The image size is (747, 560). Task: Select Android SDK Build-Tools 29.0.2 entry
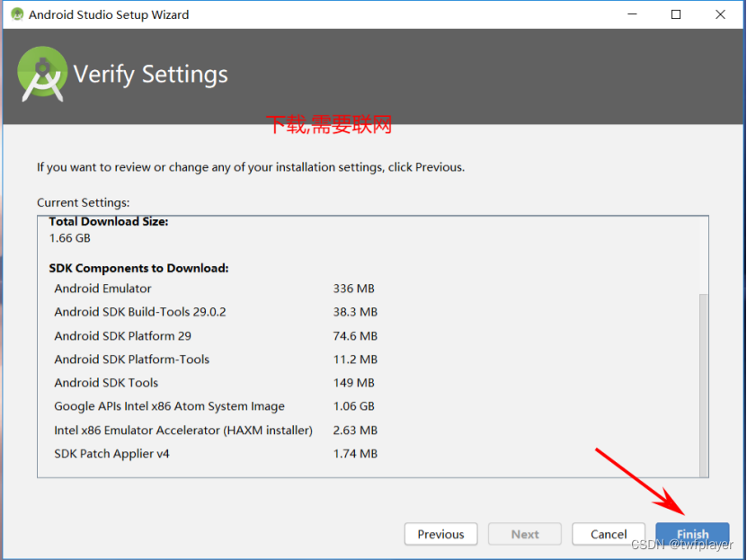[x=140, y=312]
